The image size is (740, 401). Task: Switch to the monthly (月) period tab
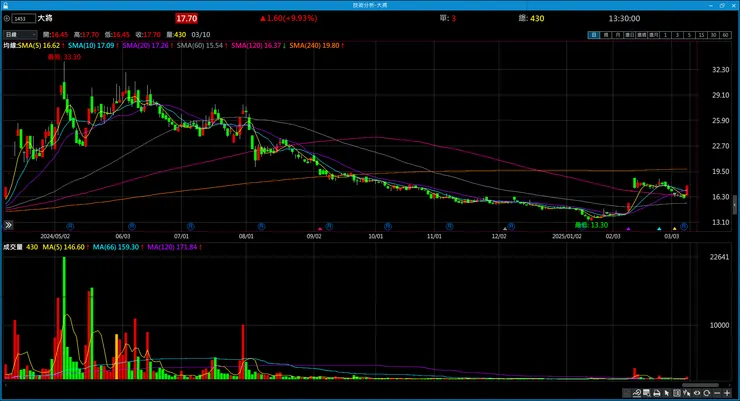(x=618, y=35)
